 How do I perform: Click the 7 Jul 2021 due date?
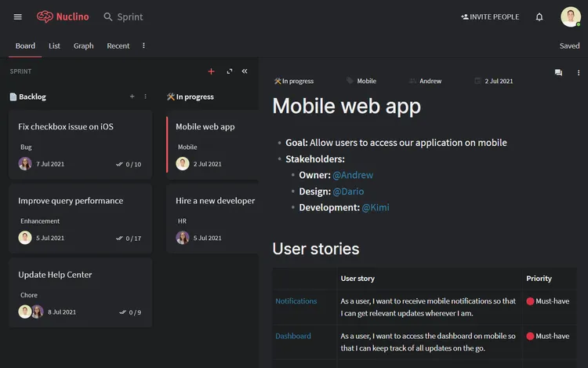pyautogui.click(x=50, y=164)
